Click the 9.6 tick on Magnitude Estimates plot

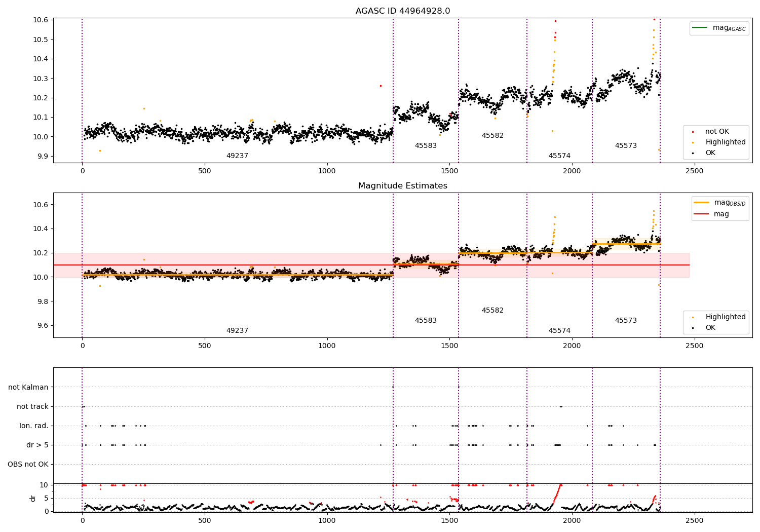click(x=43, y=326)
